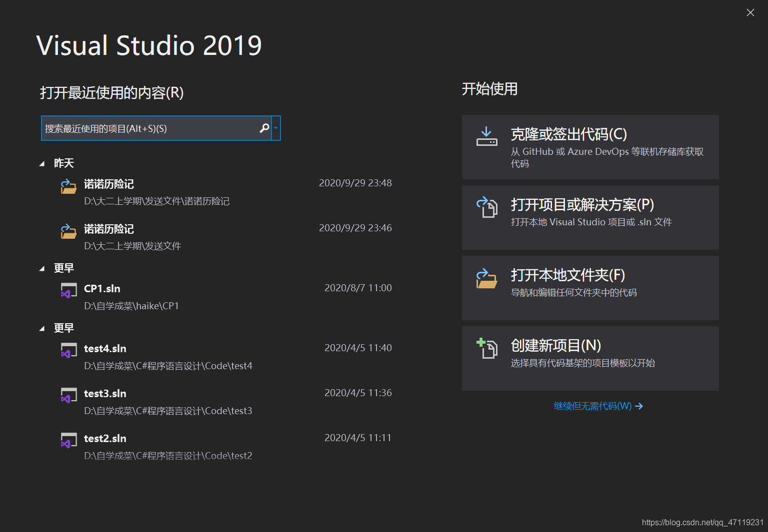Viewport: 768px width, 532px height.
Task: Click 继续但无需代码(W) link
Action: pyautogui.click(x=592, y=406)
